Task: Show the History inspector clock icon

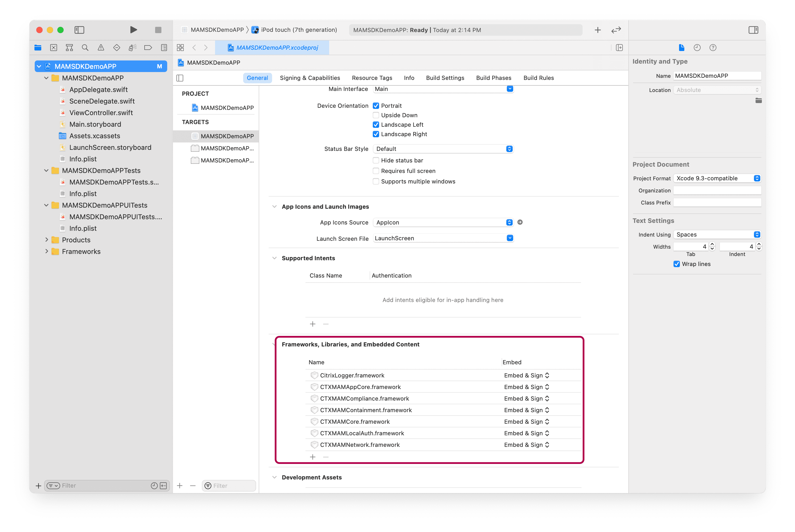Action: click(697, 48)
